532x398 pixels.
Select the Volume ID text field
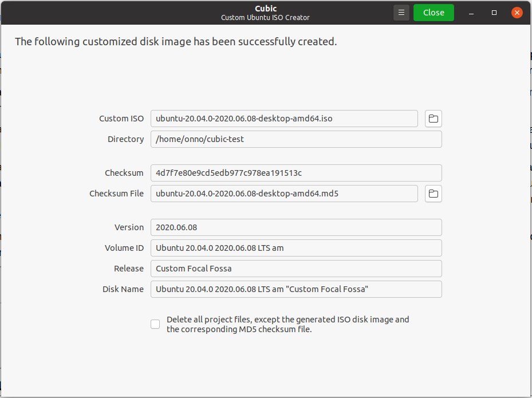(296, 248)
